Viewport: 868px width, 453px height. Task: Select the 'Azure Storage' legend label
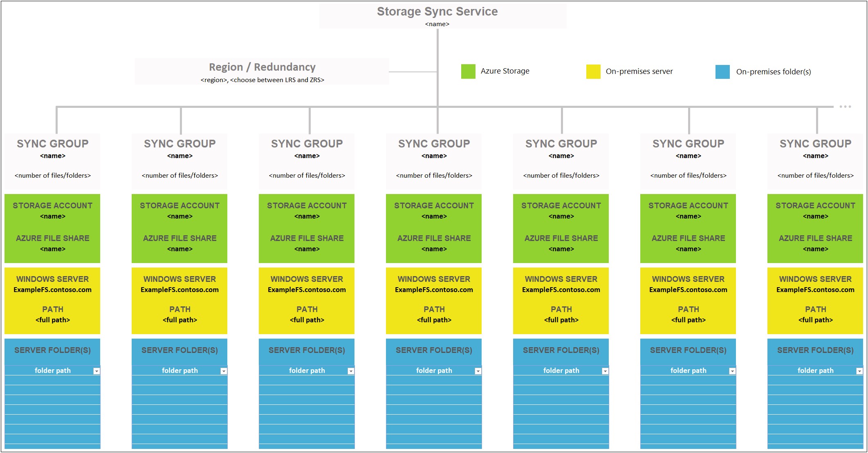(x=505, y=71)
